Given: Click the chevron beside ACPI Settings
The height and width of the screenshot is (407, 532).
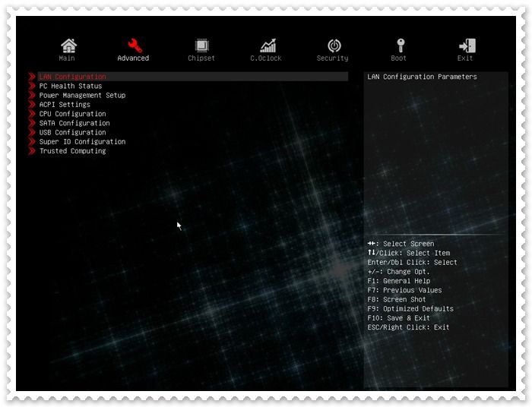Looking at the screenshot, I should tap(32, 105).
